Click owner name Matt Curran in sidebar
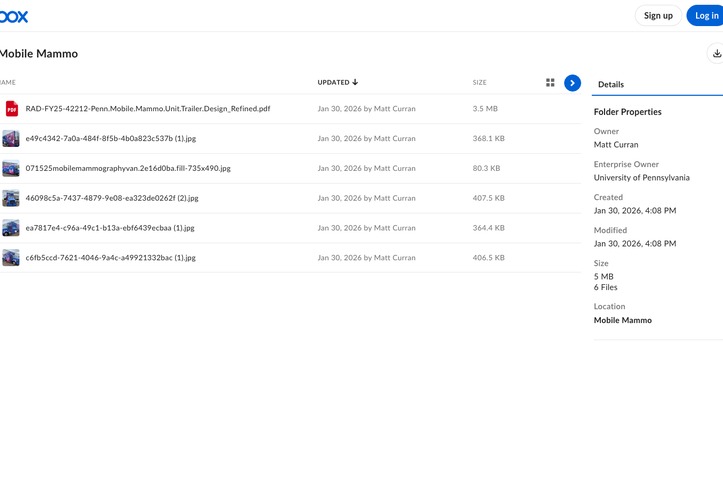 (616, 145)
